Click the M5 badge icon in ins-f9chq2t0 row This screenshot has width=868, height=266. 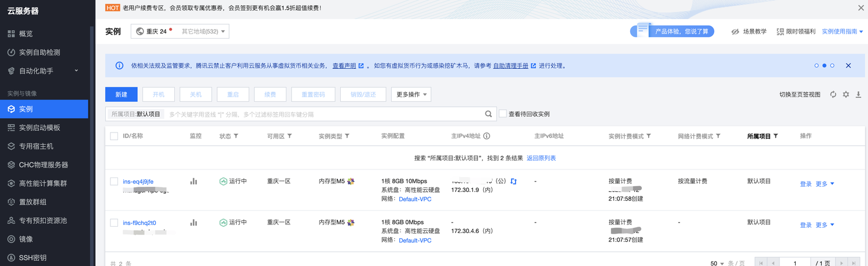pyautogui.click(x=351, y=223)
